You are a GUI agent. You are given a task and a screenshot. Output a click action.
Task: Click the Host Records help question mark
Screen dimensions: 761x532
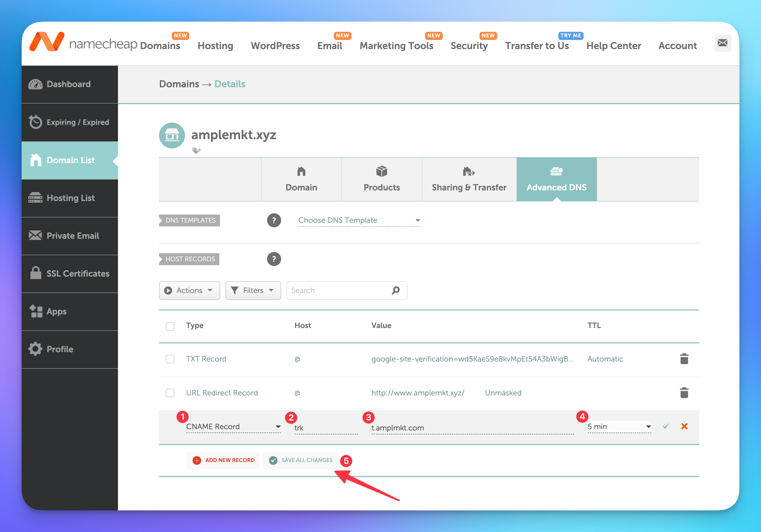tap(274, 259)
